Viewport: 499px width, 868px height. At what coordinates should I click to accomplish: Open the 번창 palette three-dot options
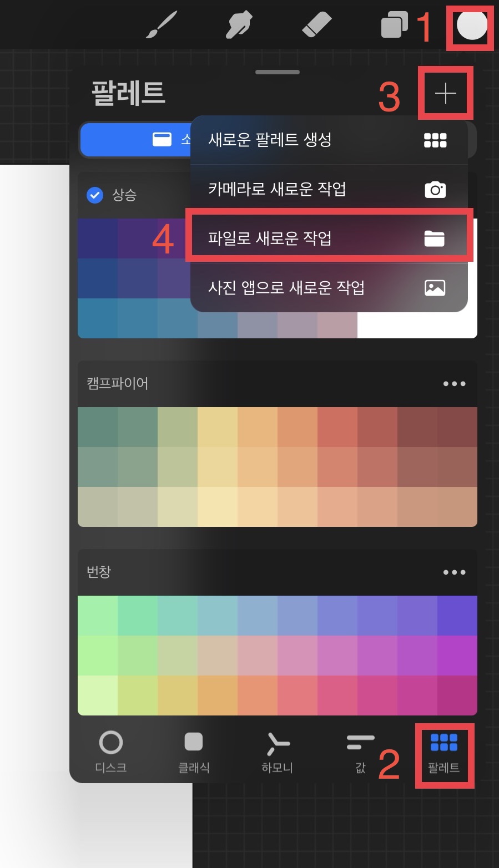(454, 572)
